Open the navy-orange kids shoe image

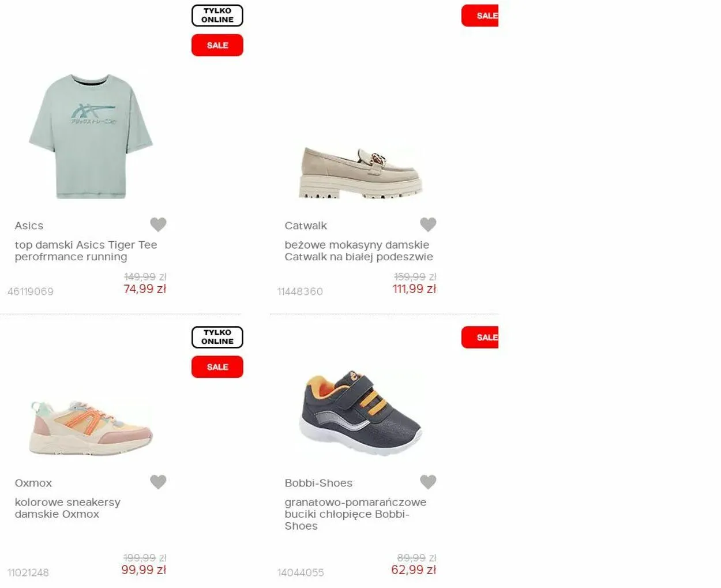[362, 411]
